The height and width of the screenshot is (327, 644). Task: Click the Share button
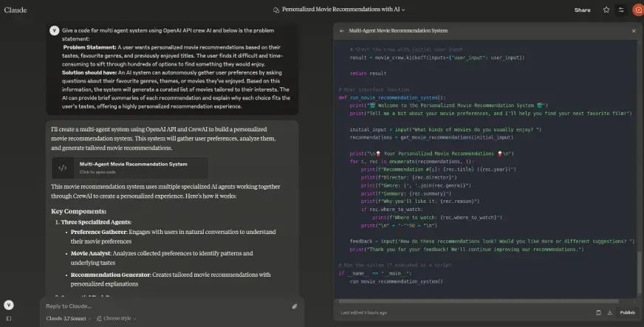coord(582,10)
